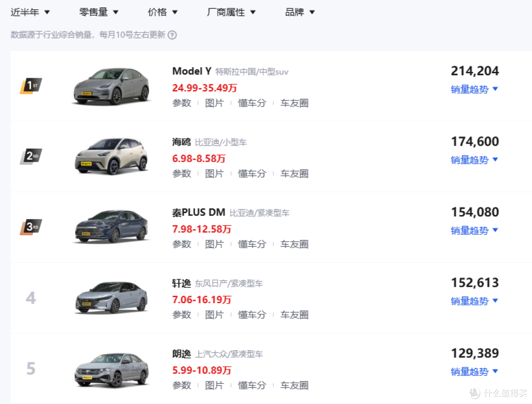Click the 174,600 sales figure

pyautogui.click(x=475, y=142)
